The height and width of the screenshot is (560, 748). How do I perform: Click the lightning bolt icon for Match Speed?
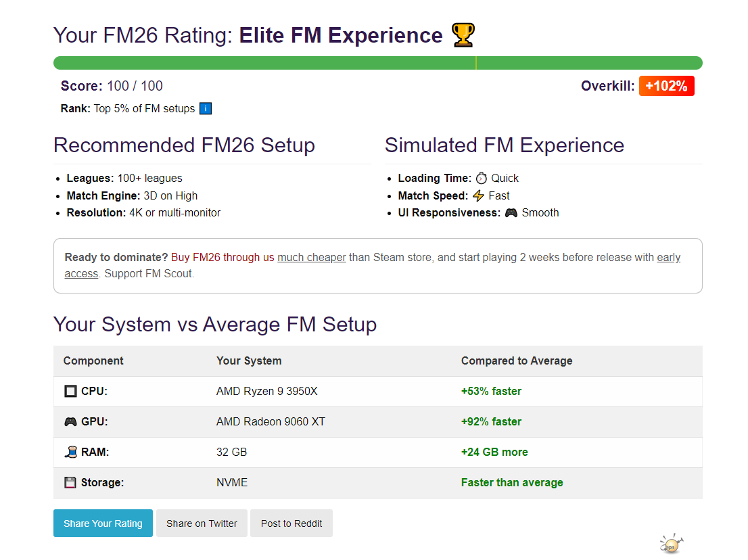tap(478, 196)
